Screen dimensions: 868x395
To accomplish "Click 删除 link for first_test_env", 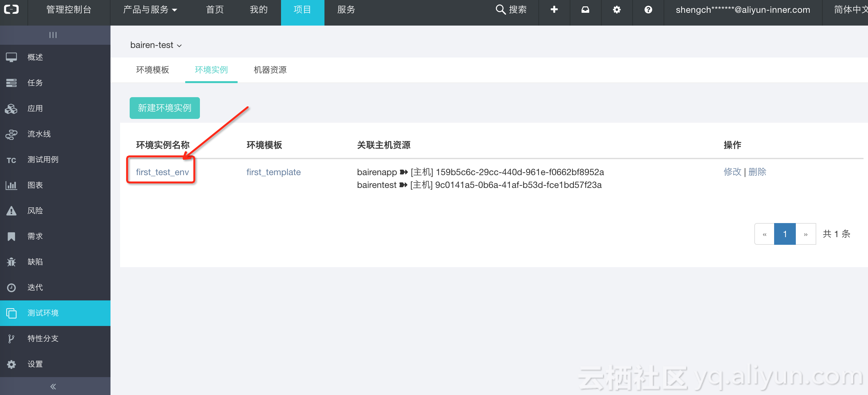I will click(x=757, y=172).
